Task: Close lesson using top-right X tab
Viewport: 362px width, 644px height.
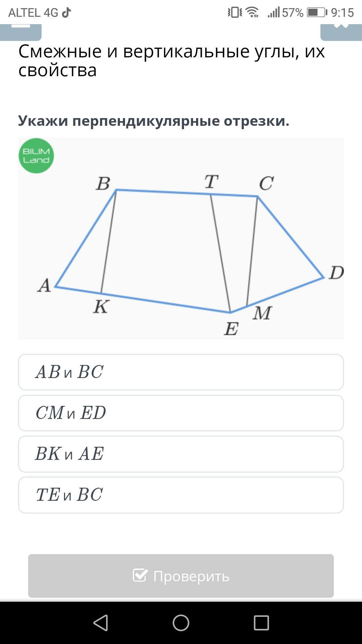Action: pyautogui.click(x=341, y=32)
